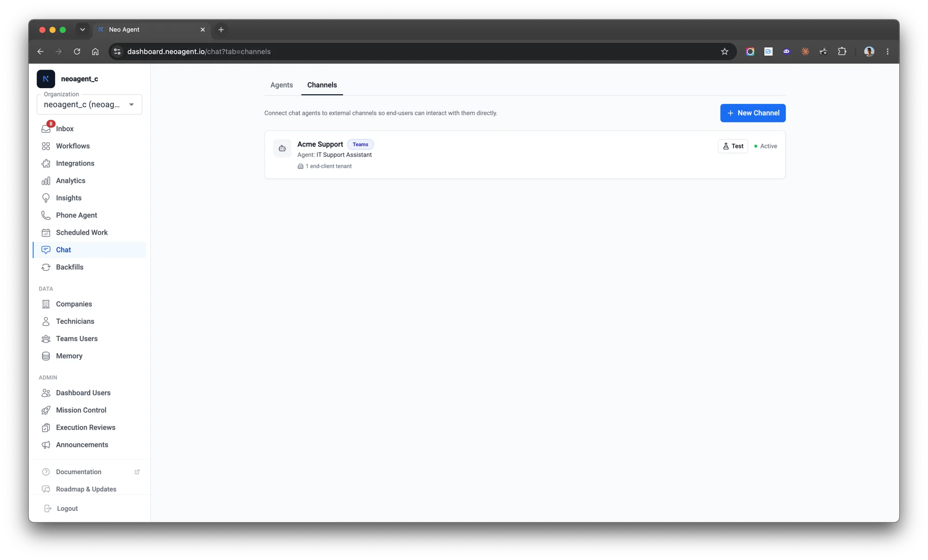Click the Acme Support bot icon
This screenshot has width=928, height=560.
(282, 148)
